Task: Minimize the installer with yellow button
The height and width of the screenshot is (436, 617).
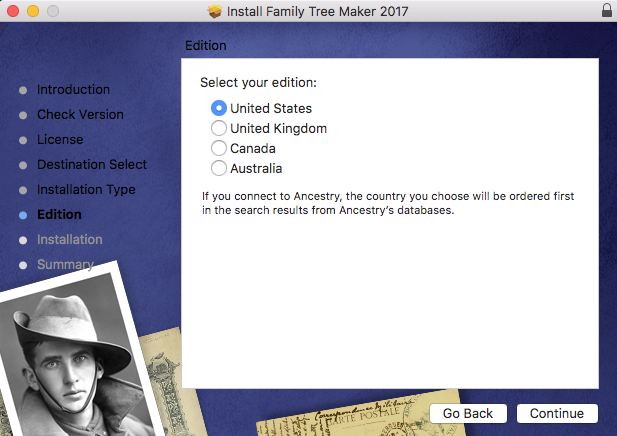Action: (x=33, y=11)
